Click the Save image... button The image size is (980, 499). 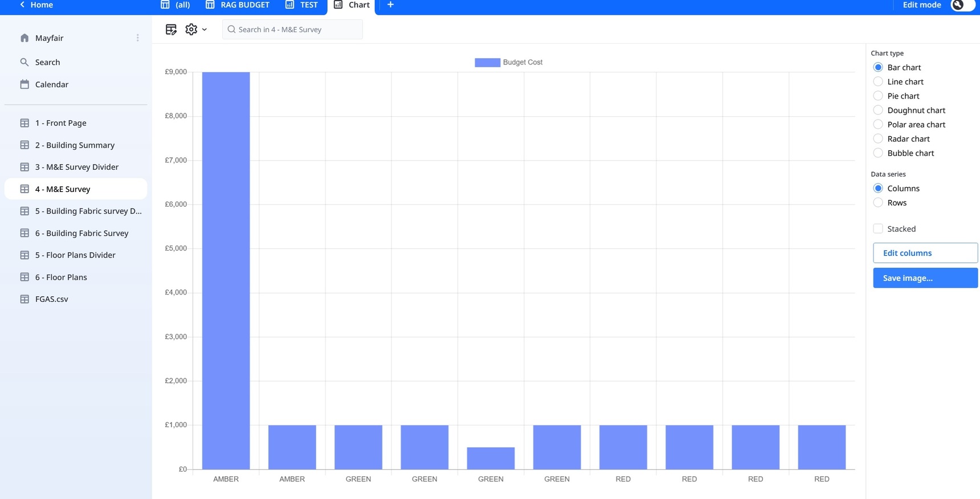pyautogui.click(x=925, y=278)
